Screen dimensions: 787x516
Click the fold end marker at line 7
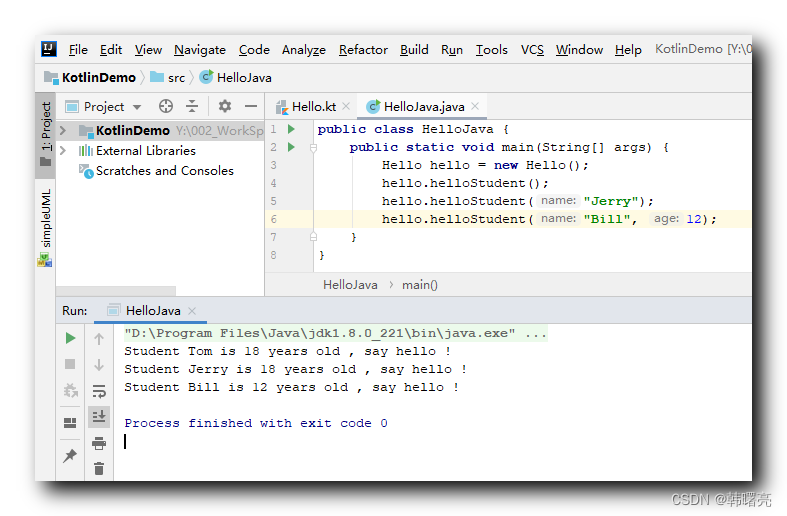pyautogui.click(x=313, y=237)
